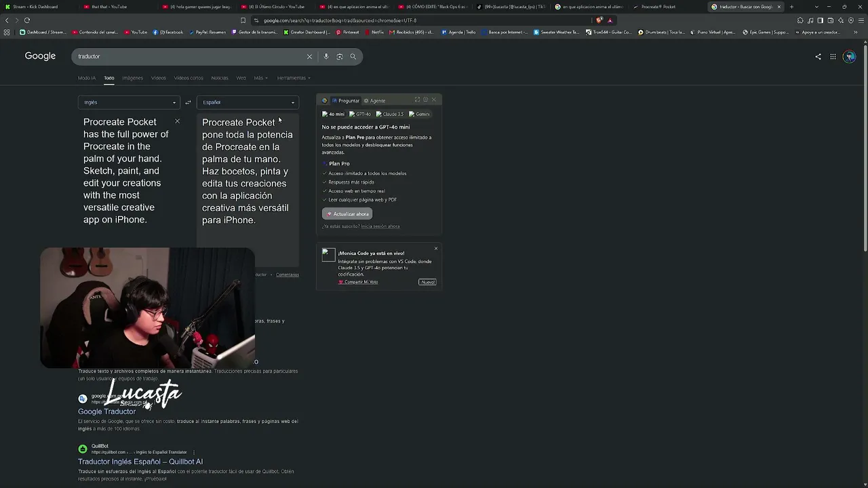
Task: Swap the Inglés and Español languages
Action: [188, 102]
